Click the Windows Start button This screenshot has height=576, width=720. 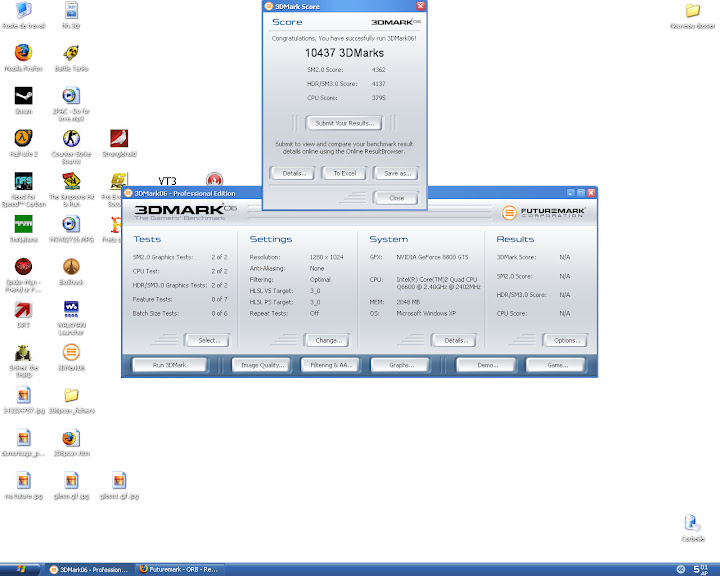20,570
